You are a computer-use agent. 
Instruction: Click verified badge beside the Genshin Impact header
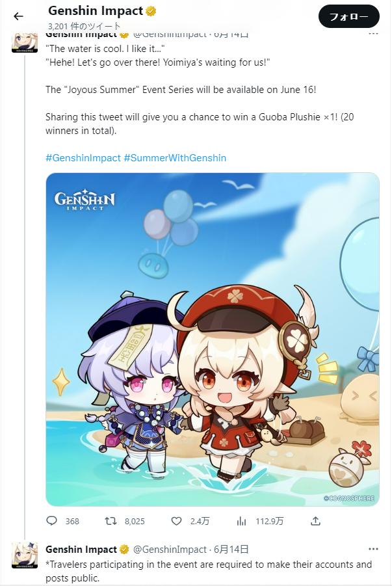coord(151,11)
